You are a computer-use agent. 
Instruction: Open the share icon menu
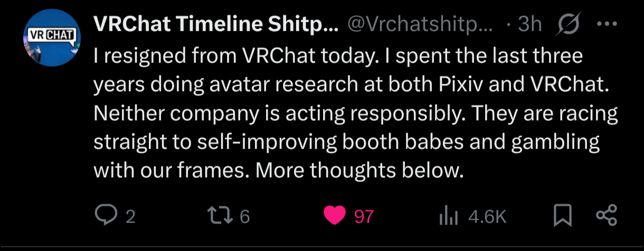[605, 216]
